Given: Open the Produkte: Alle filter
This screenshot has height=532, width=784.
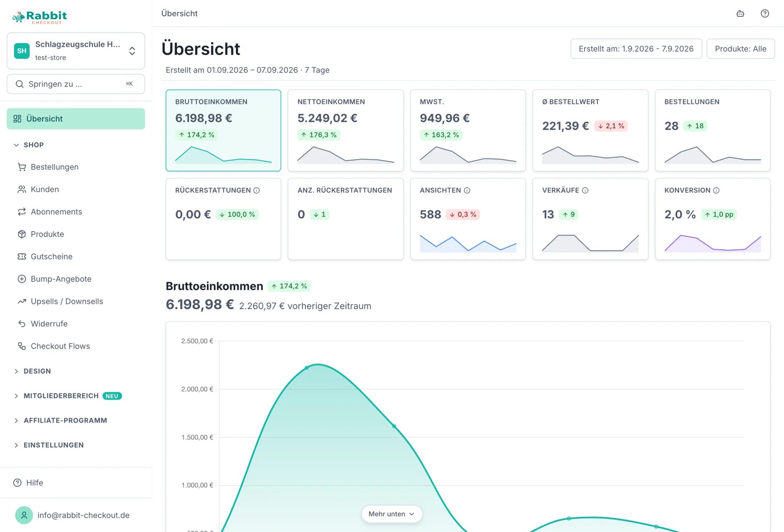Looking at the screenshot, I should 740,49.
